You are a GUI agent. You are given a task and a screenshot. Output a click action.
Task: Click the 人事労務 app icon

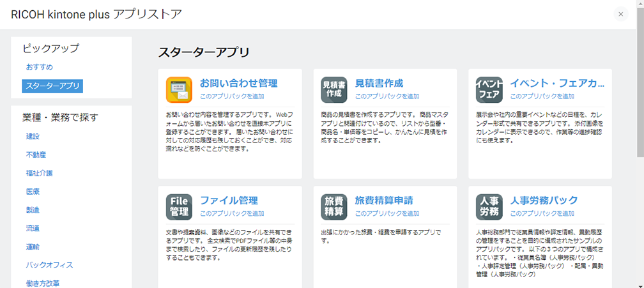489,206
